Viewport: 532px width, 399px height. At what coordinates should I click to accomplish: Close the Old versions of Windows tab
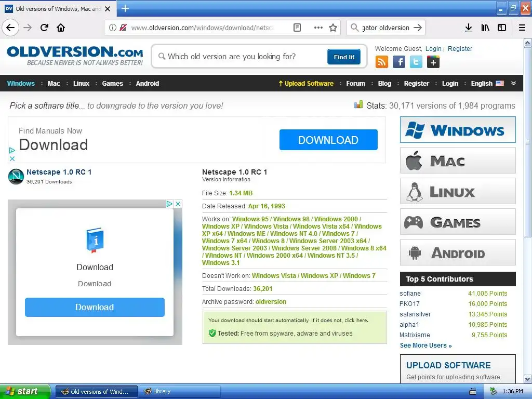click(108, 9)
